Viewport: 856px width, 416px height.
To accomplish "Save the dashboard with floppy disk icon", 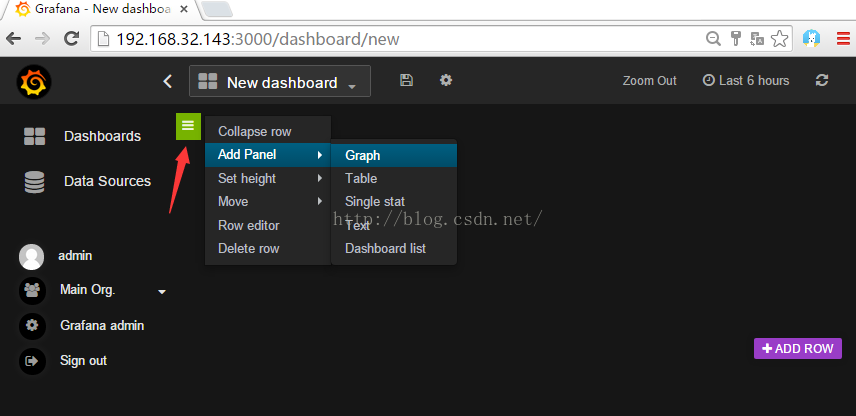I will click(406, 80).
